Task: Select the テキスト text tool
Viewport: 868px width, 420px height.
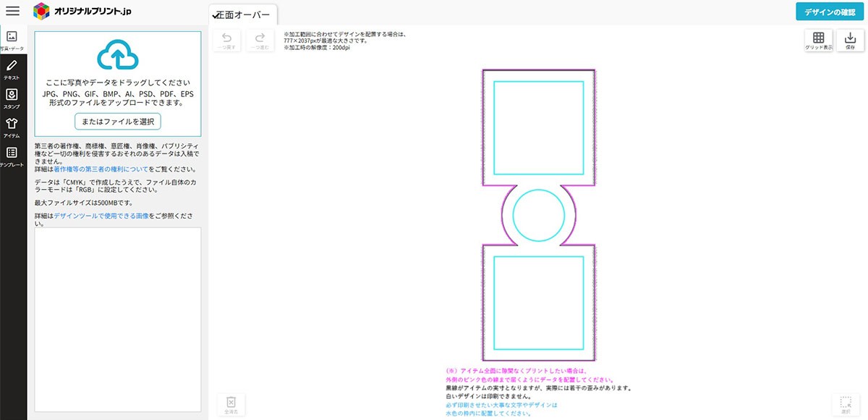Action: click(x=12, y=70)
